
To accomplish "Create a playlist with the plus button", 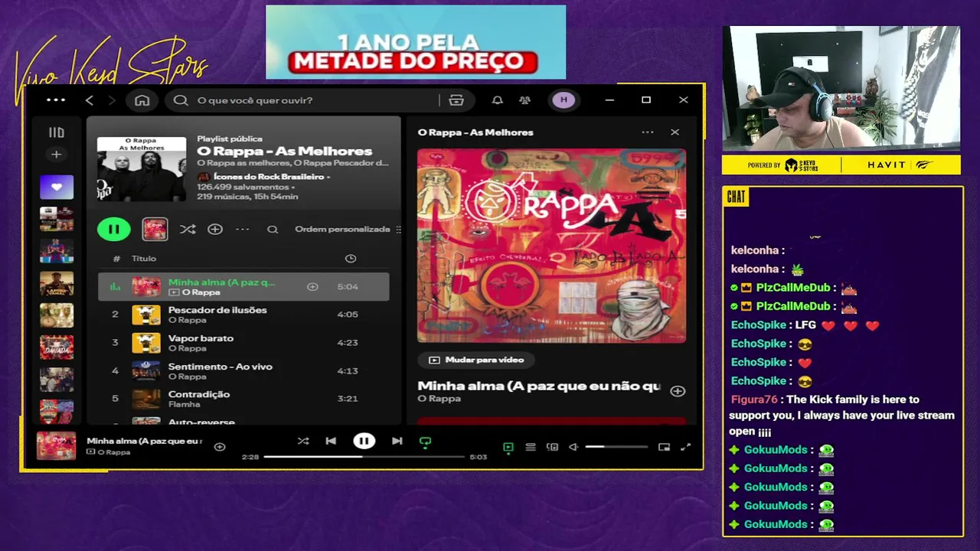I will click(x=56, y=155).
